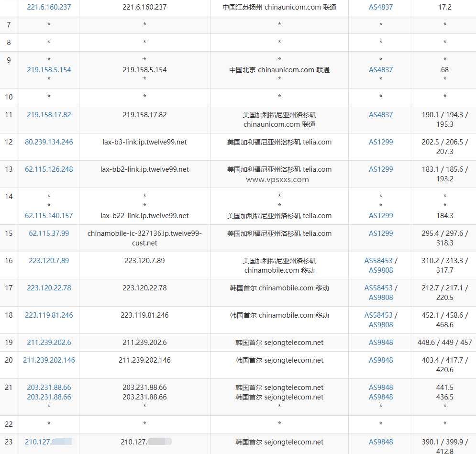The height and width of the screenshot is (454, 476).
Task: Select hop 11 location 美国加利福尼亚州洛杉矶 chinaunicom.com
Action: 279,120
